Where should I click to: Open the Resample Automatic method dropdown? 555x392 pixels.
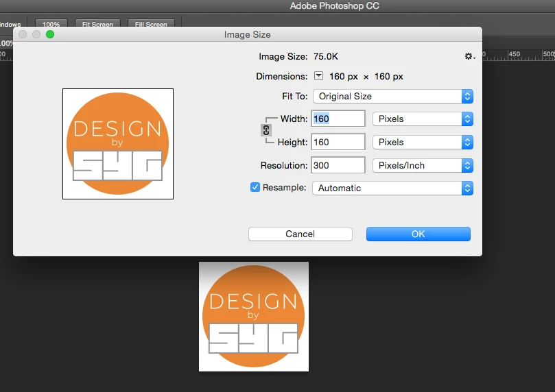point(392,188)
